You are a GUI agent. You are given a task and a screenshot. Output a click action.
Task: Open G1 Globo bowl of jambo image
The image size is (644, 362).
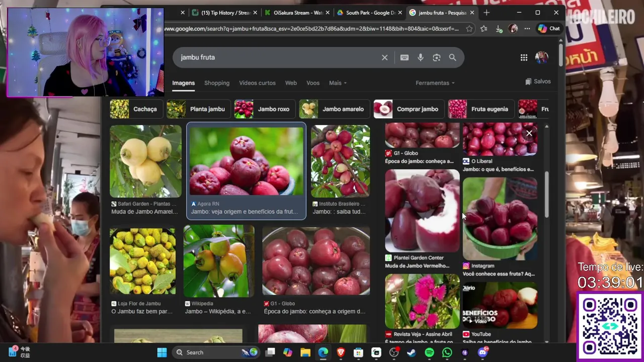pos(316,261)
